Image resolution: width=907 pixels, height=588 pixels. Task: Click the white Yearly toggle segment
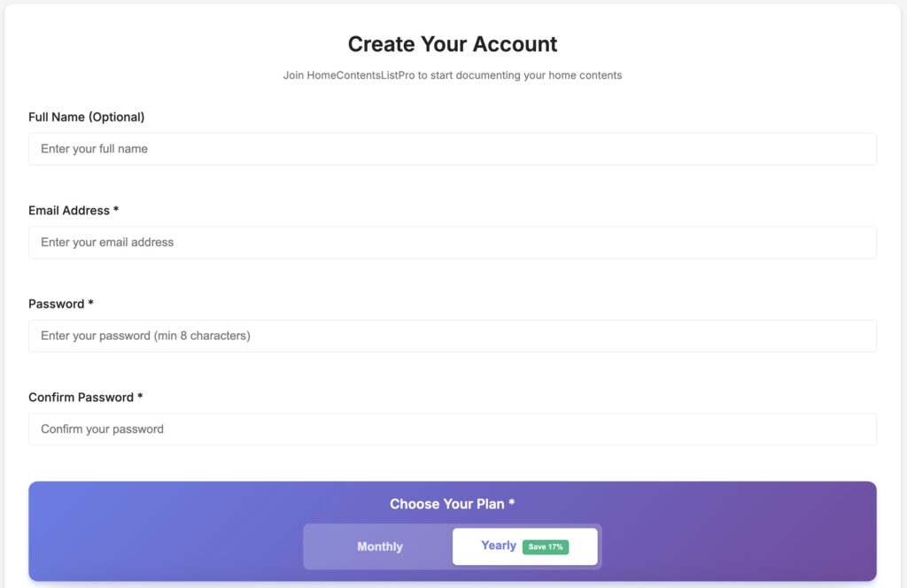click(x=524, y=545)
